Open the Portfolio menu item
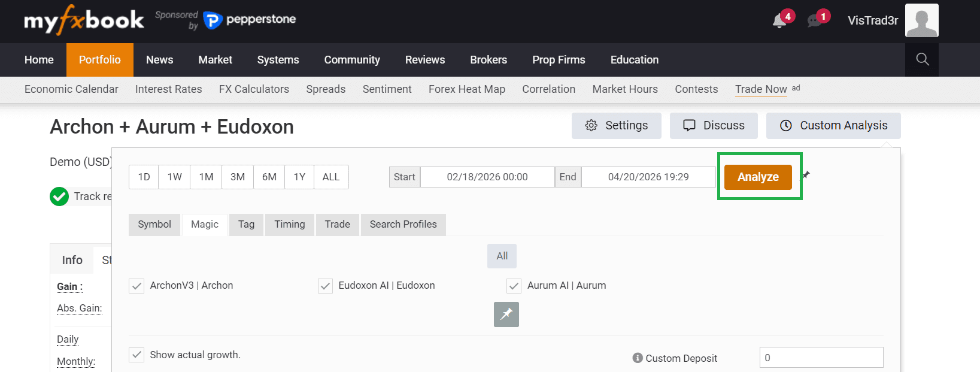Image resolution: width=980 pixels, height=372 pixels. pos(100,60)
